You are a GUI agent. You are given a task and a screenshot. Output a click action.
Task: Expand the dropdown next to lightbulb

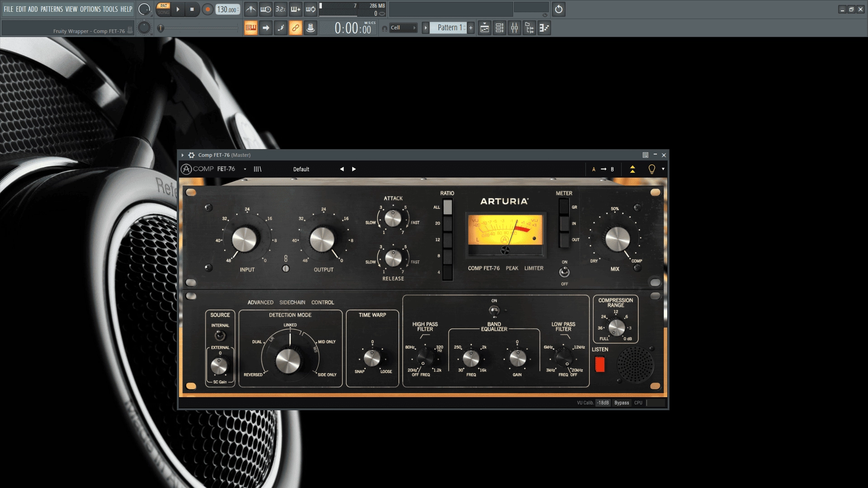(663, 169)
